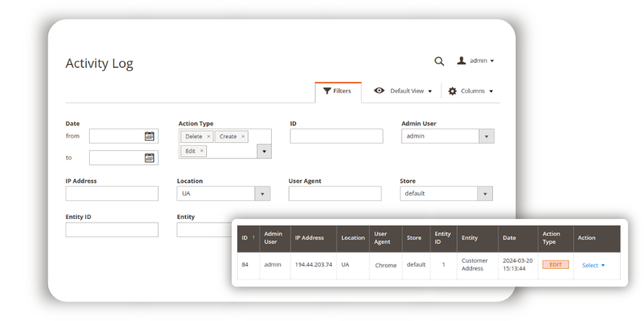Sort by User Agent column header
Image resolution: width=644 pixels, height=321 pixels.
pyautogui.click(x=386, y=238)
